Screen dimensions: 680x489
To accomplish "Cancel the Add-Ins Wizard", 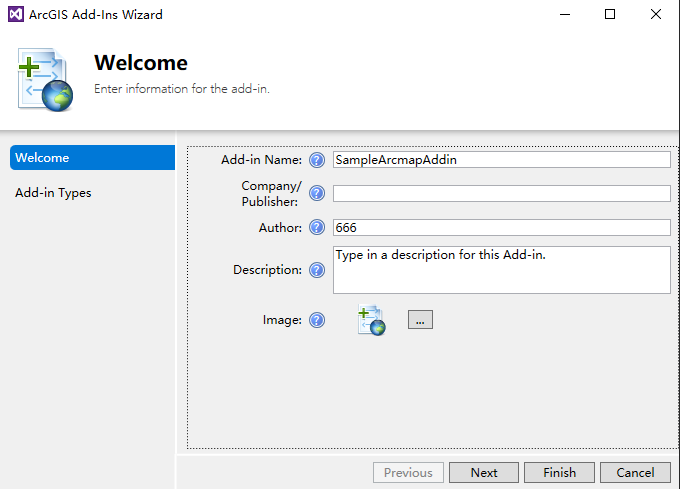I will (x=635, y=473).
